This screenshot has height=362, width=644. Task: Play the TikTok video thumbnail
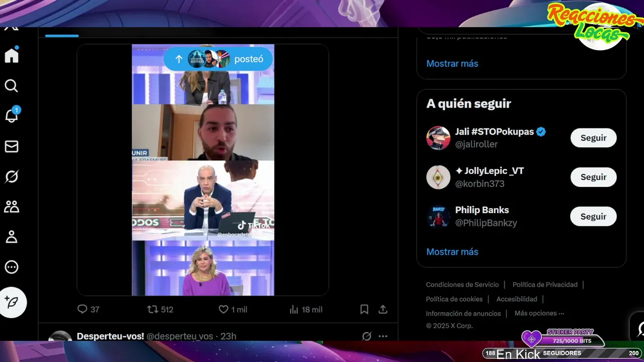[x=203, y=170]
